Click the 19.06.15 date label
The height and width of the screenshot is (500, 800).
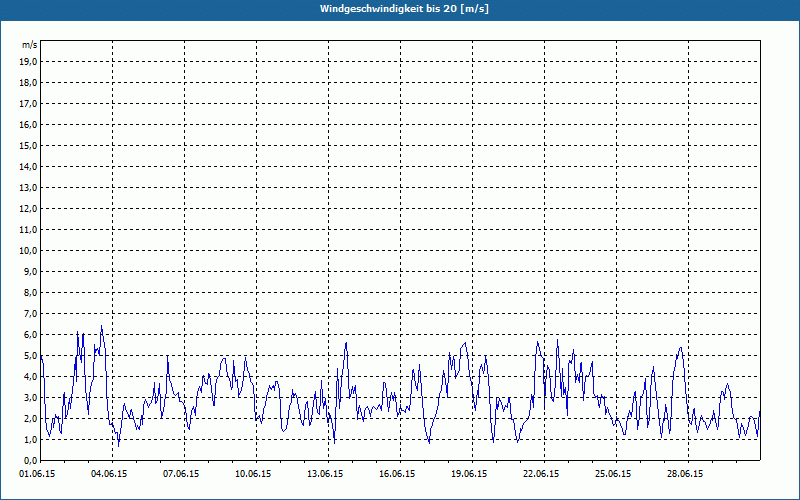pos(469,473)
